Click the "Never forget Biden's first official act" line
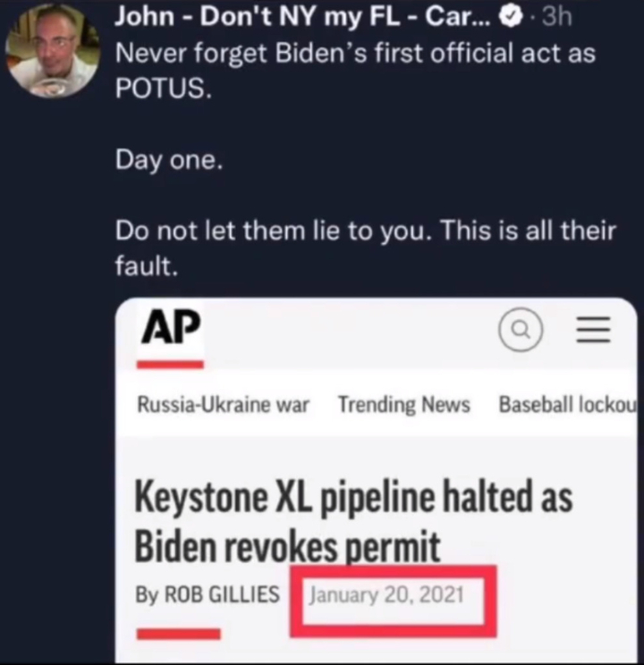Viewport: 644px width, 665px height. pyautogui.click(x=355, y=56)
